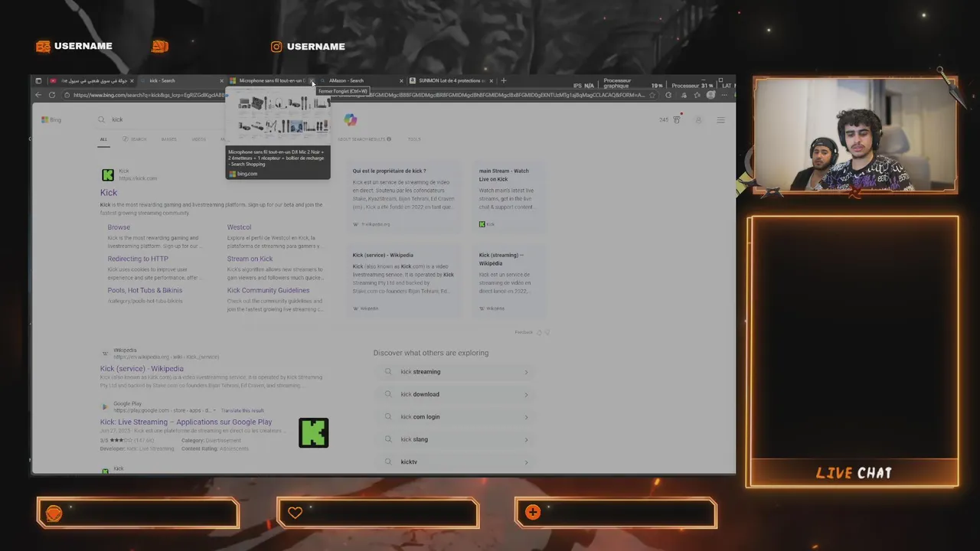Open the kick com login suggestion arrow
This screenshot has width=980, height=551.
coord(526,417)
